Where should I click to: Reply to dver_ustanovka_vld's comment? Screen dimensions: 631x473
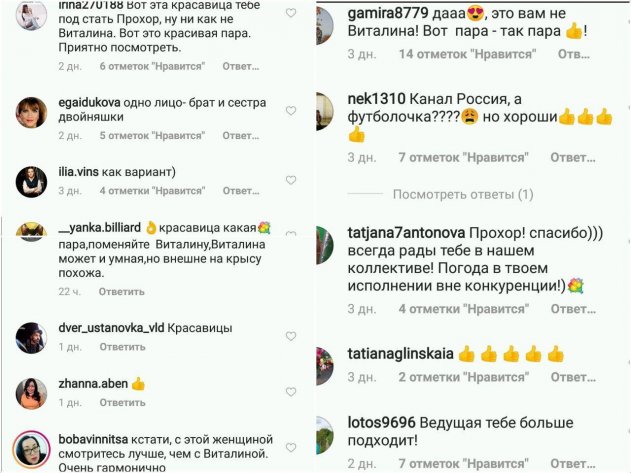(x=122, y=347)
